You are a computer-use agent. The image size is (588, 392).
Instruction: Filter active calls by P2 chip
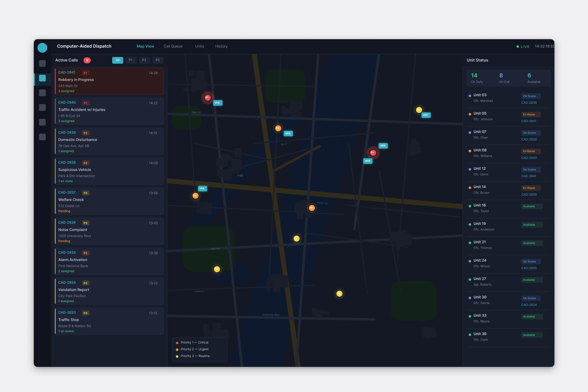[x=144, y=60]
